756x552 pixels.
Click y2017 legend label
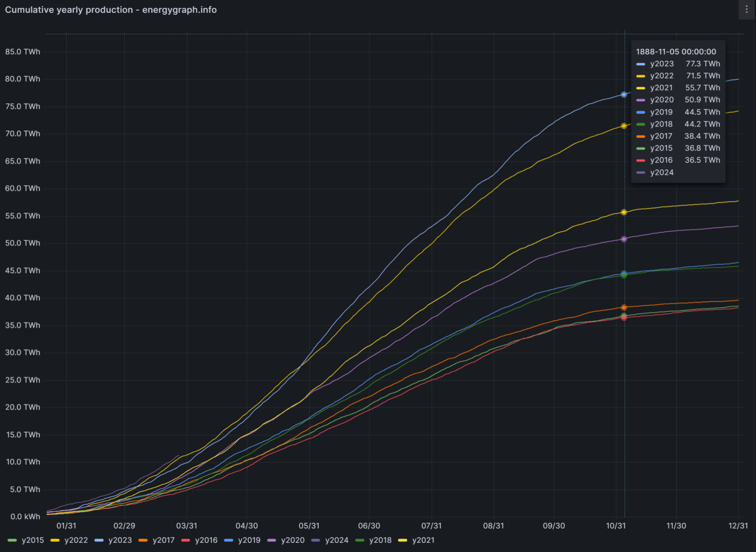tap(163, 540)
